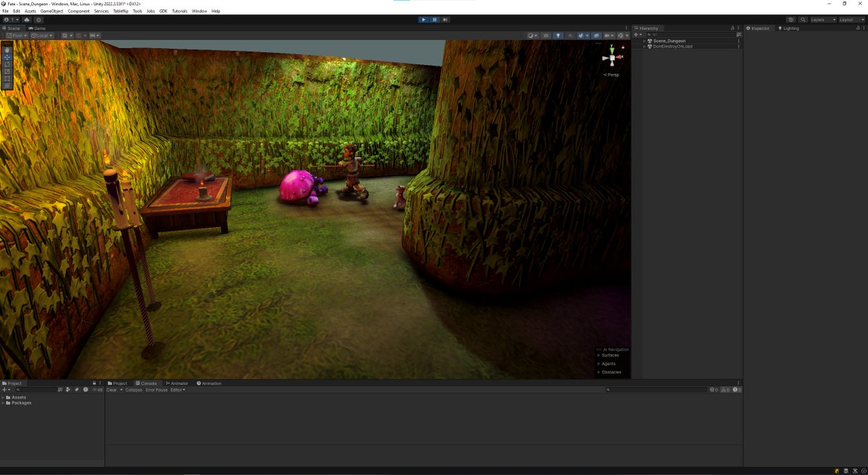The image size is (868, 475).
Task: Switch to the Animation tab
Action: click(x=209, y=383)
